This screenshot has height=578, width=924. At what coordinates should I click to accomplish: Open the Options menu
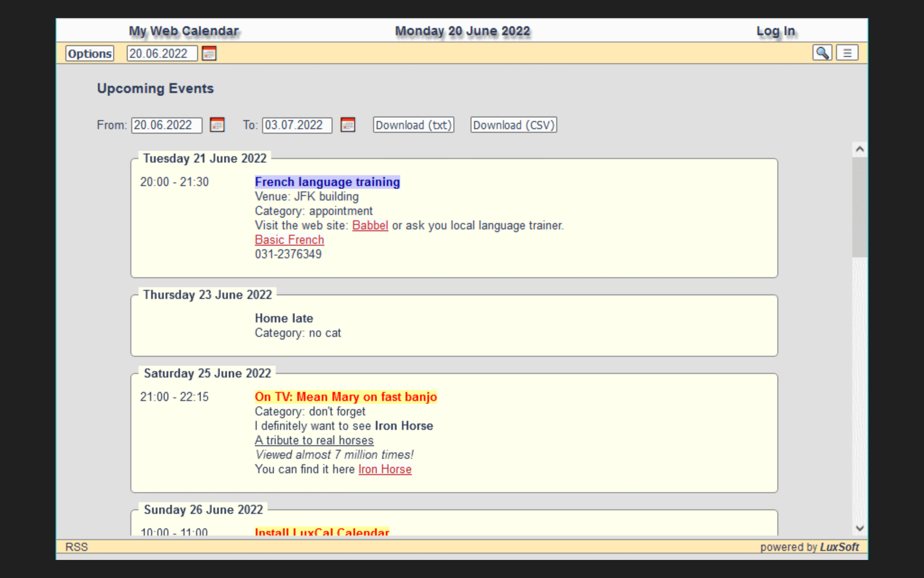click(90, 53)
